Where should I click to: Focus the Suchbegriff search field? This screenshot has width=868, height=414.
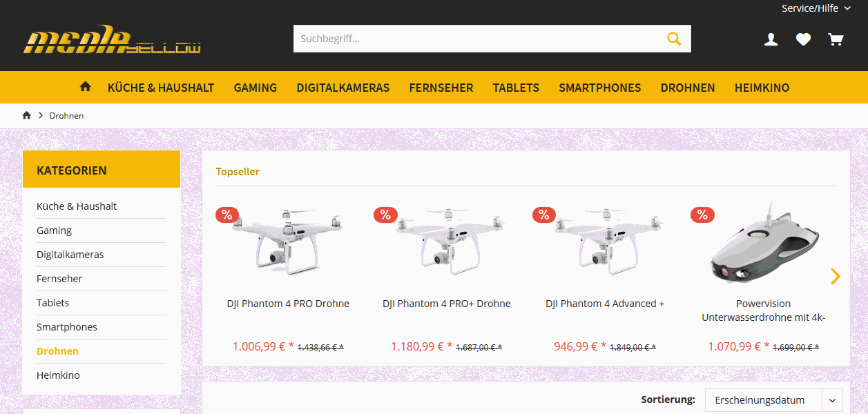coord(476,39)
